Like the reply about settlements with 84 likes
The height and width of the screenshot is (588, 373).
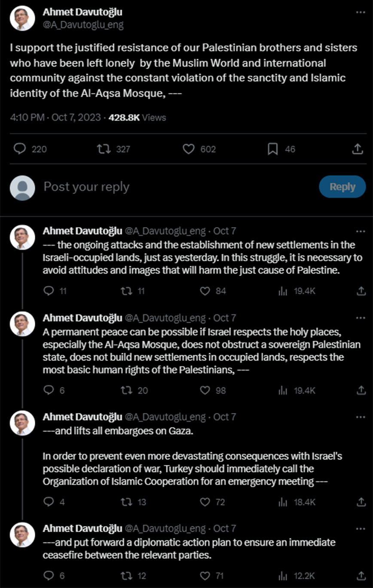pyautogui.click(x=205, y=291)
